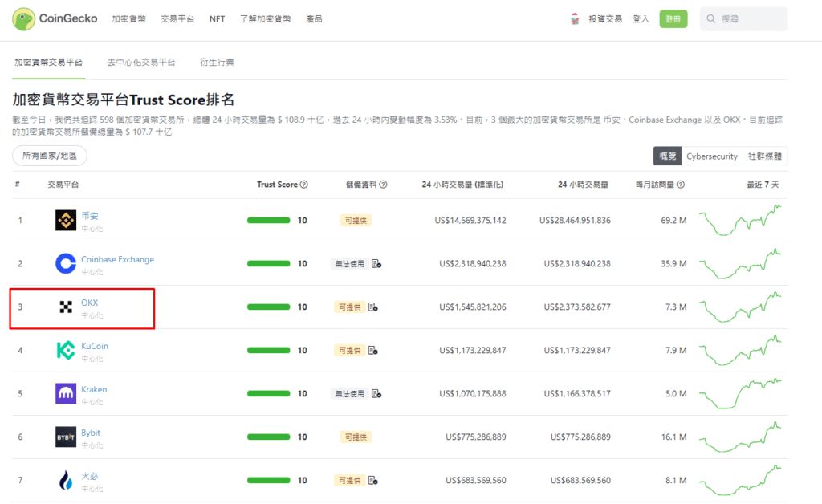The image size is (822, 504).
Task: Switch table view to 社群媒體
Action: point(765,156)
